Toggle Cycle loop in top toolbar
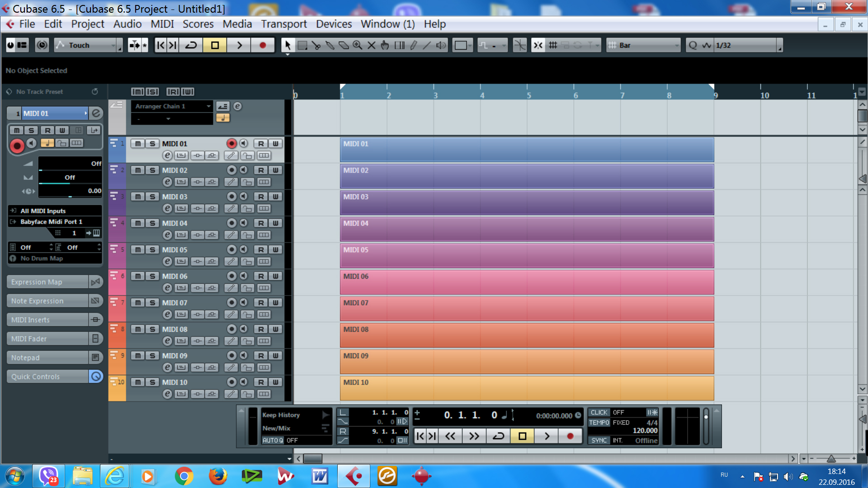The image size is (868, 488). click(191, 45)
